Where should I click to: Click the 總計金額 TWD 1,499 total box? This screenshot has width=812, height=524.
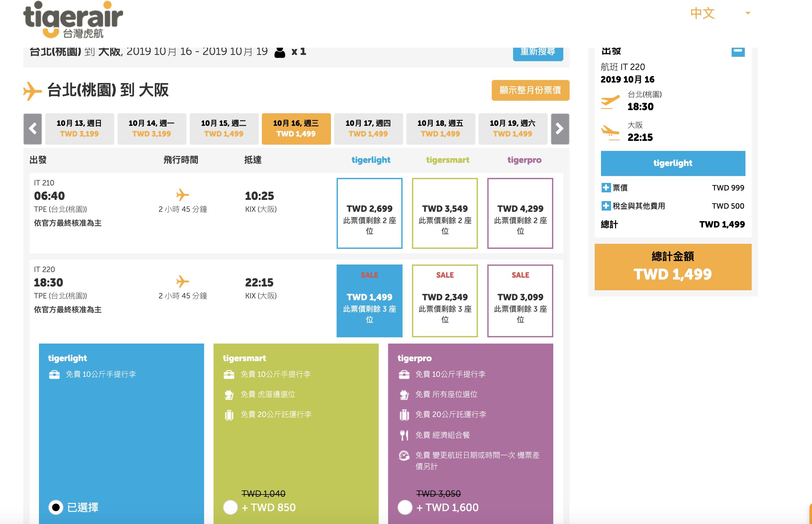(x=673, y=267)
